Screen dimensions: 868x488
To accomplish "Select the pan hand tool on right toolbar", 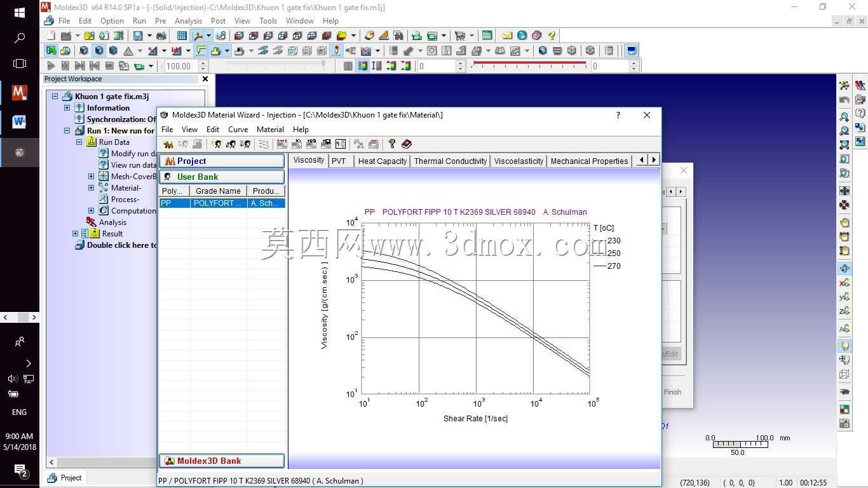I will coord(844,222).
